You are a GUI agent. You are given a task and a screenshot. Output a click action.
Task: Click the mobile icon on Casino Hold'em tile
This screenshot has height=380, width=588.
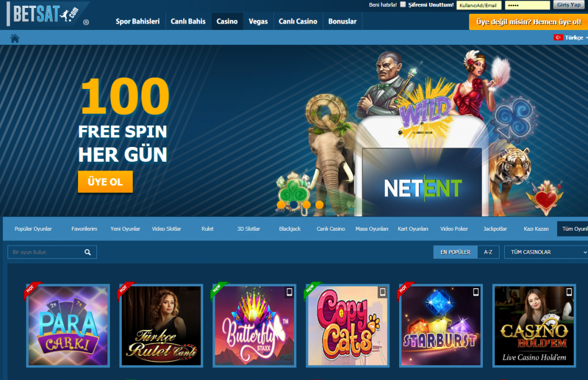(569, 292)
